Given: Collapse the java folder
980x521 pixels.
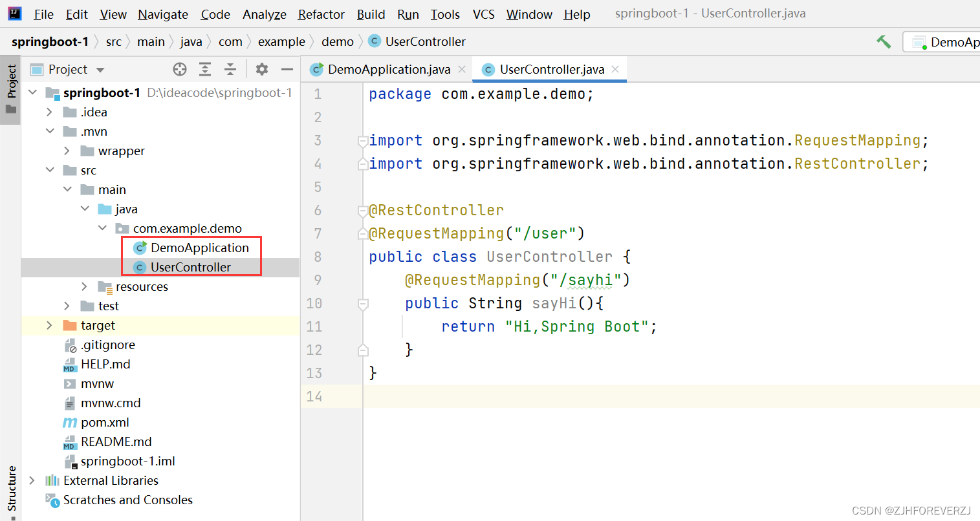Looking at the screenshot, I should click(x=85, y=209).
